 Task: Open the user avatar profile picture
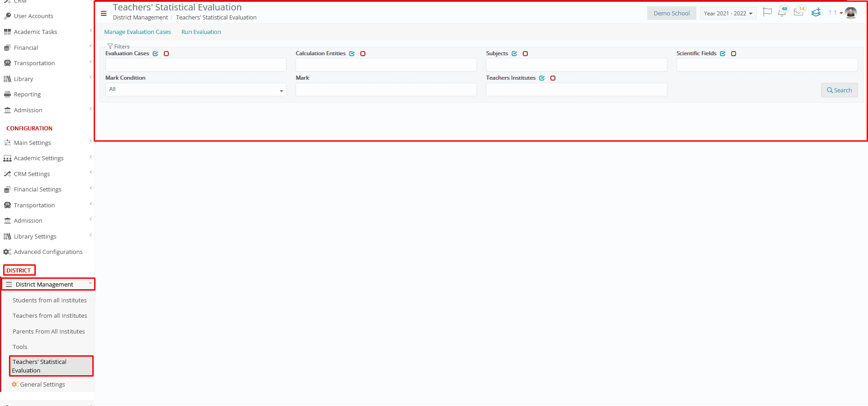[851, 13]
